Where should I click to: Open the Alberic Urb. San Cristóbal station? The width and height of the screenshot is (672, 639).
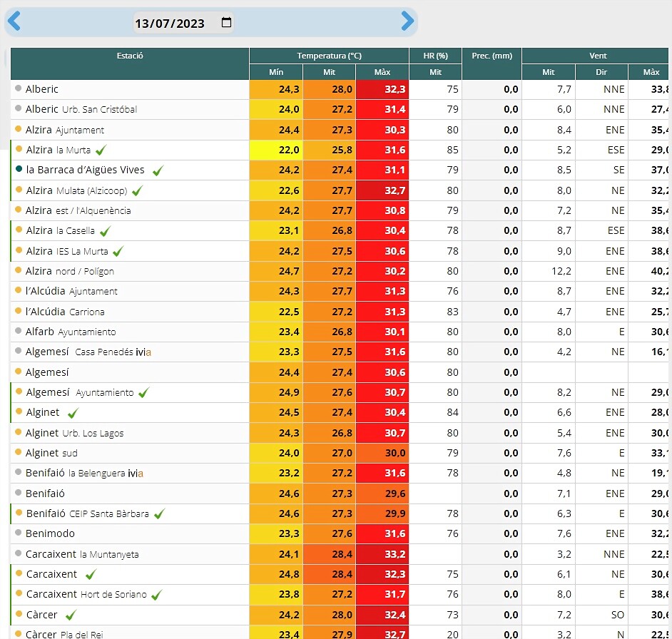coord(81,109)
